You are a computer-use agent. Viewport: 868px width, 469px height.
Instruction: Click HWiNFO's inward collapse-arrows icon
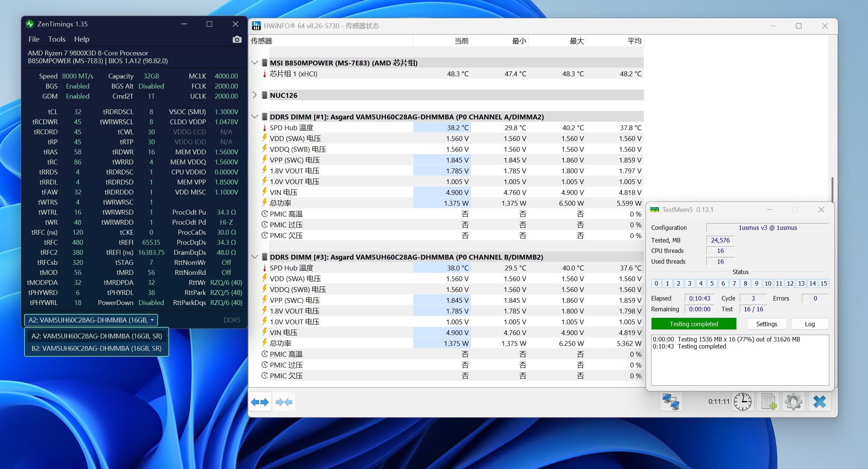[284, 402]
